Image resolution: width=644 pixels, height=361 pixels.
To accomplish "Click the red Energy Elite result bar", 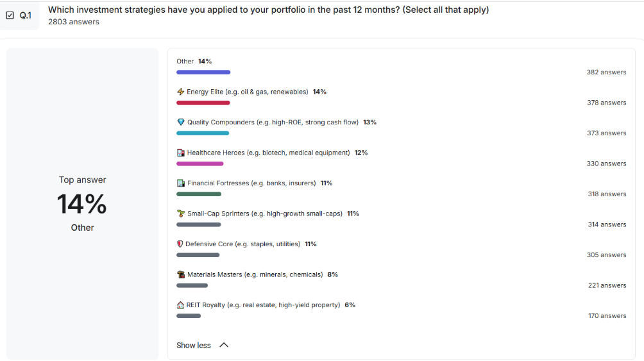I will (x=203, y=103).
